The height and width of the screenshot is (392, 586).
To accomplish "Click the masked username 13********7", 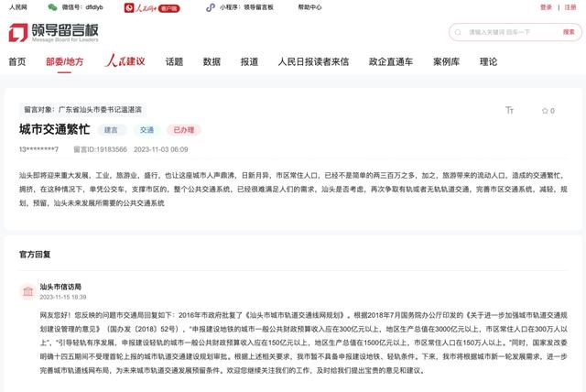I will click(x=38, y=149).
